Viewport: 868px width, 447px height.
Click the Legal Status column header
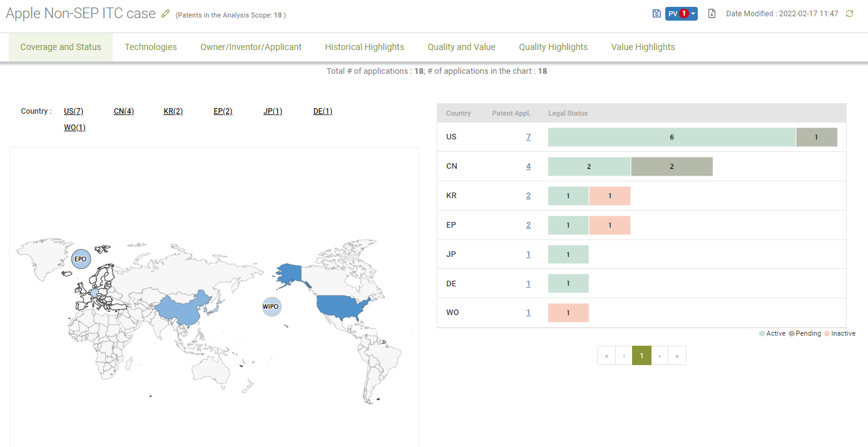coord(568,113)
